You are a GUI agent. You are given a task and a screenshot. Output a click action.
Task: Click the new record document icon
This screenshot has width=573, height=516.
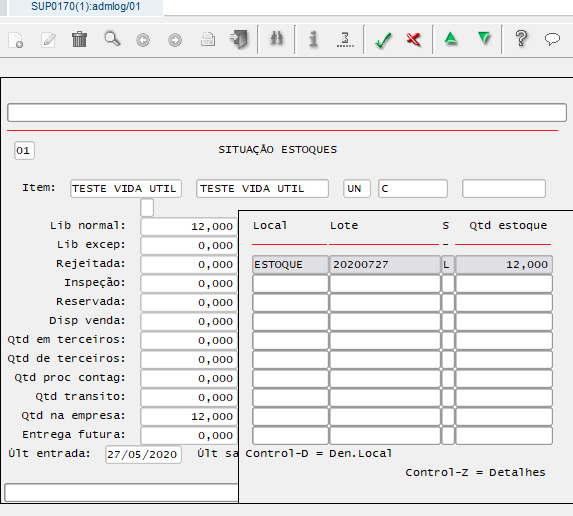click(16, 40)
